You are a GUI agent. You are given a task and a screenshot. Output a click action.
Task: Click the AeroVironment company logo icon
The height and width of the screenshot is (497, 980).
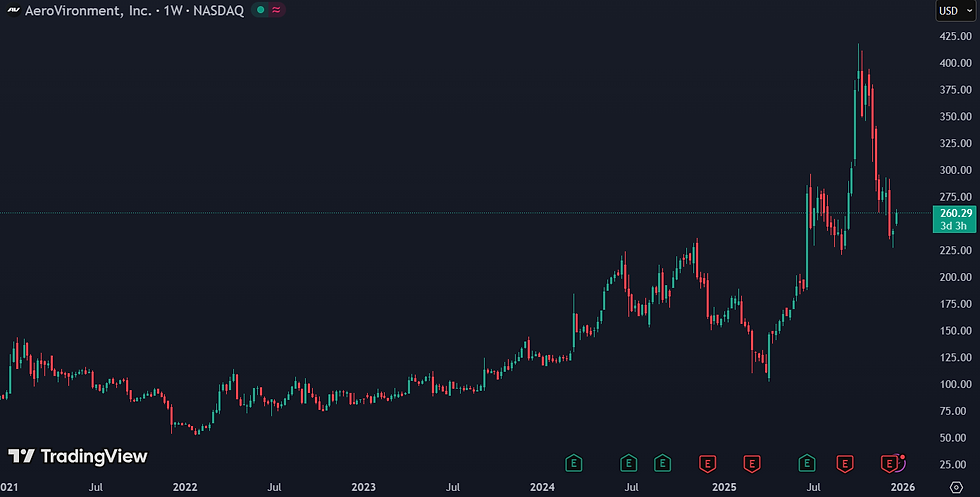coord(13,11)
